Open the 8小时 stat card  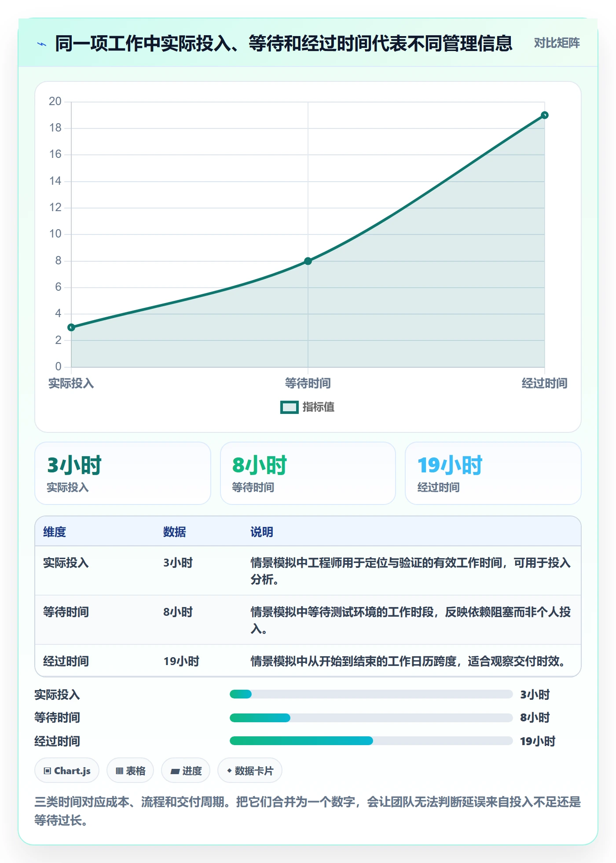[x=308, y=473]
